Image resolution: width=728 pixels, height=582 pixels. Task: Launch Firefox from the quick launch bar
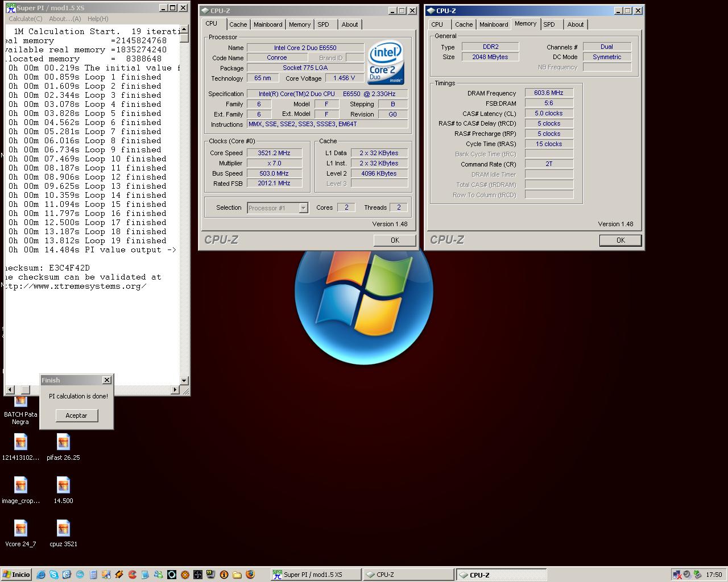250,575
